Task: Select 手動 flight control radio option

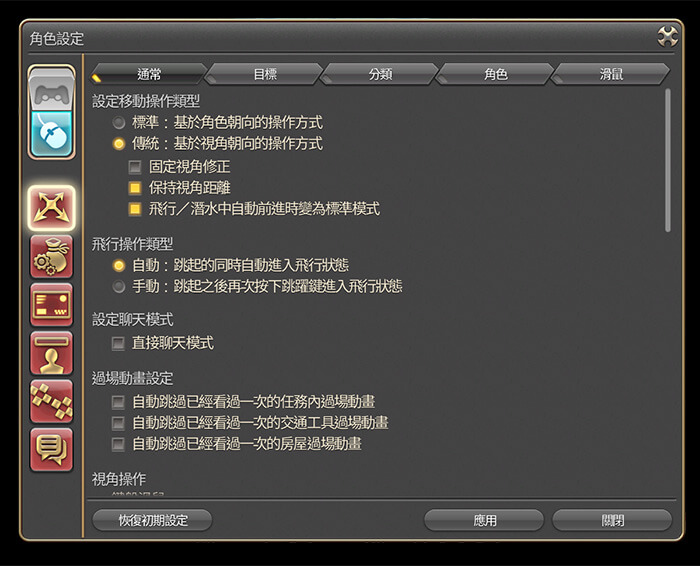Action: (x=119, y=287)
